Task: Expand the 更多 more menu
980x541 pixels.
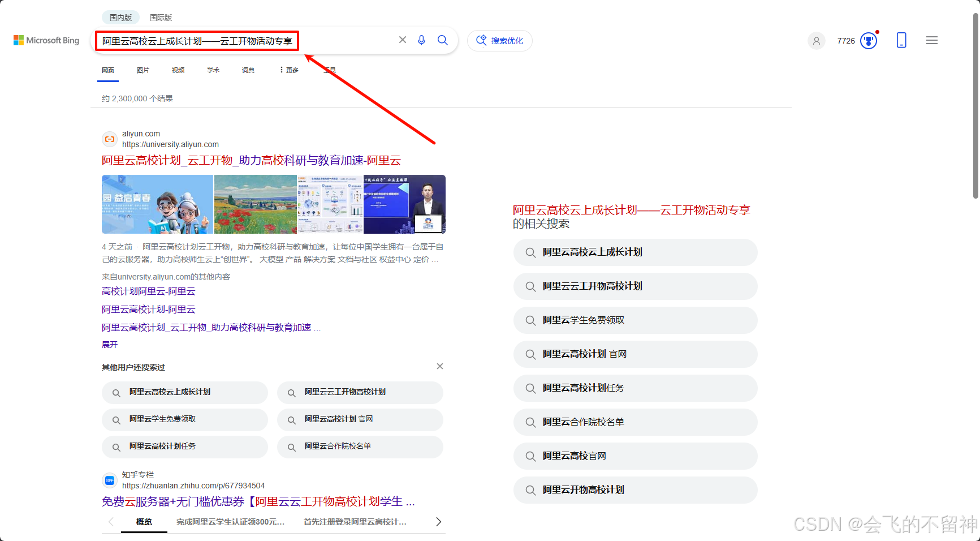Action: [289, 70]
